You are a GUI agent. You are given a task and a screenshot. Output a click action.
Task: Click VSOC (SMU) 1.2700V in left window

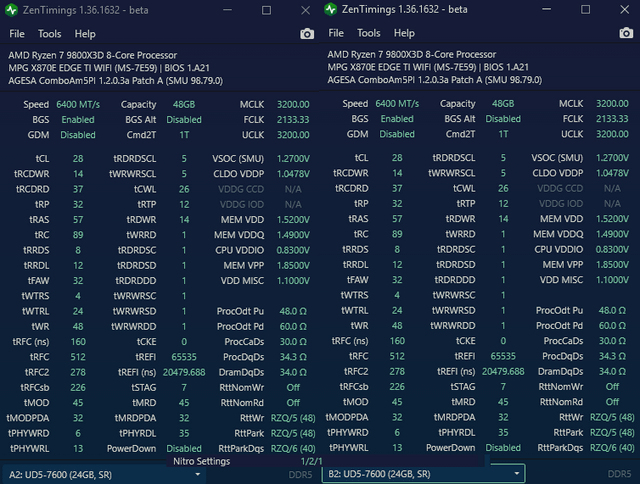coord(293,158)
